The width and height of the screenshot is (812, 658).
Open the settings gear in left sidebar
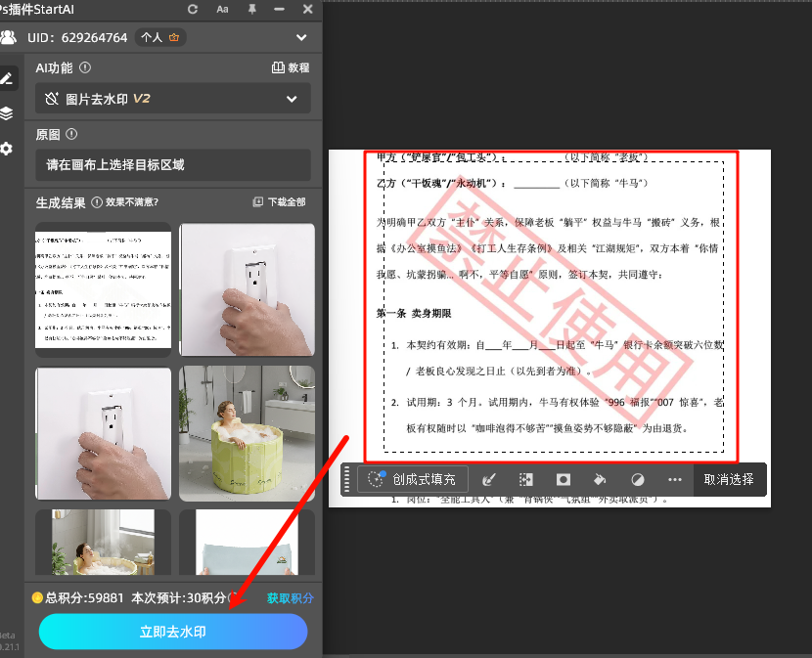pyautogui.click(x=7, y=149)
